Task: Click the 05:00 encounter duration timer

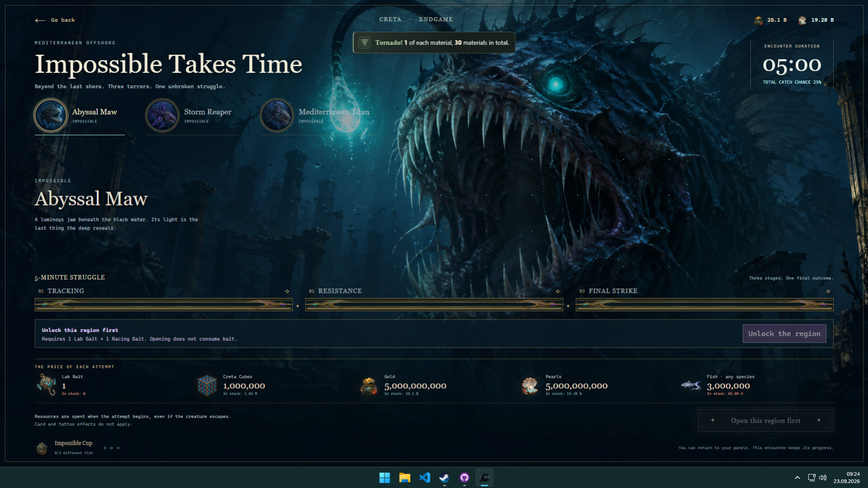Action: 792,65
